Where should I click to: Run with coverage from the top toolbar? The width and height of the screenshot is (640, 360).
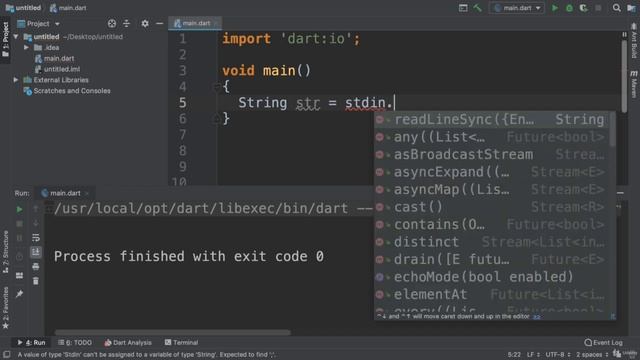point(584,8)
